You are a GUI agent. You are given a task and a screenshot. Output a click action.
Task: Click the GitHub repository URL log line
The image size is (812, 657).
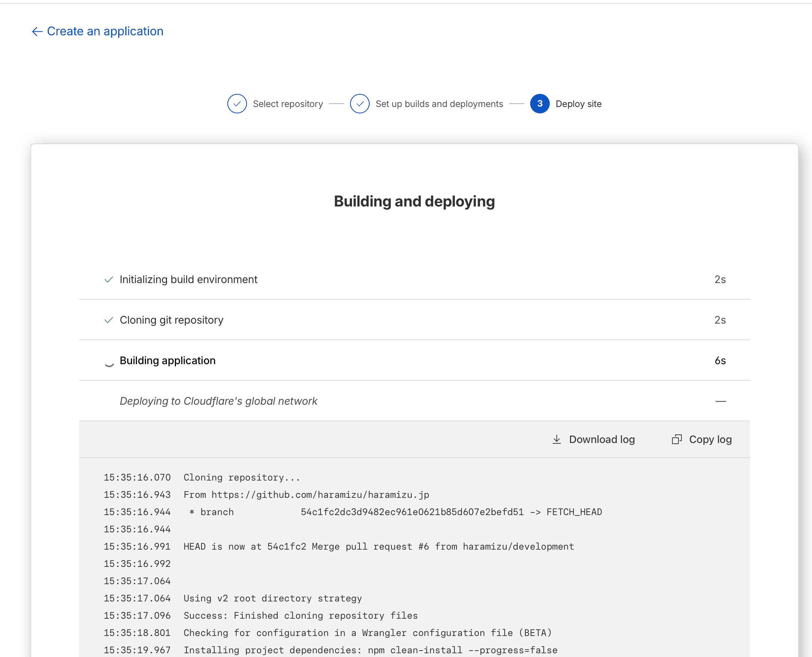pos(306,495)
